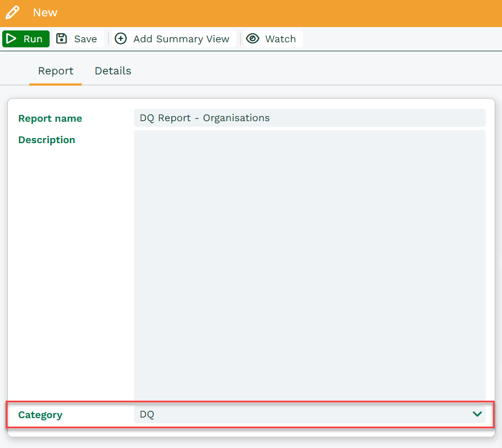The height and width of the screenshot is (448, 502).
Task: Click the plus circle Add Summary icon
Action: [x=121, y=39]
